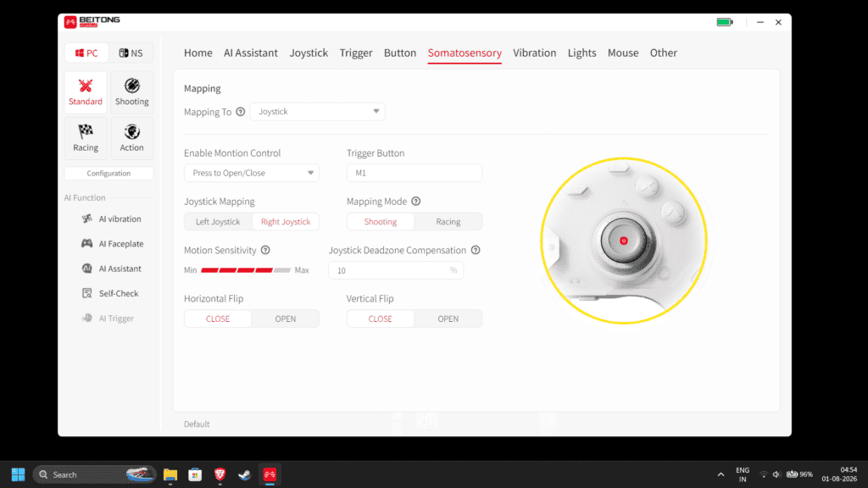Screen dimensions: 868x488
Task: Click the Mapping Mode help icon
Action: (x=415, y=202)
